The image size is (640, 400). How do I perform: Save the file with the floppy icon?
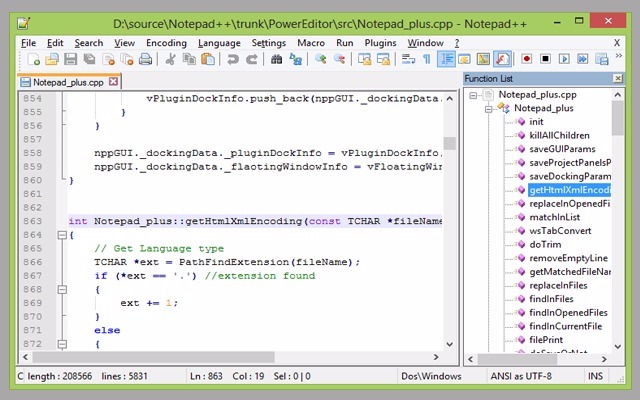pyautogui.click(x=71, y=59)
